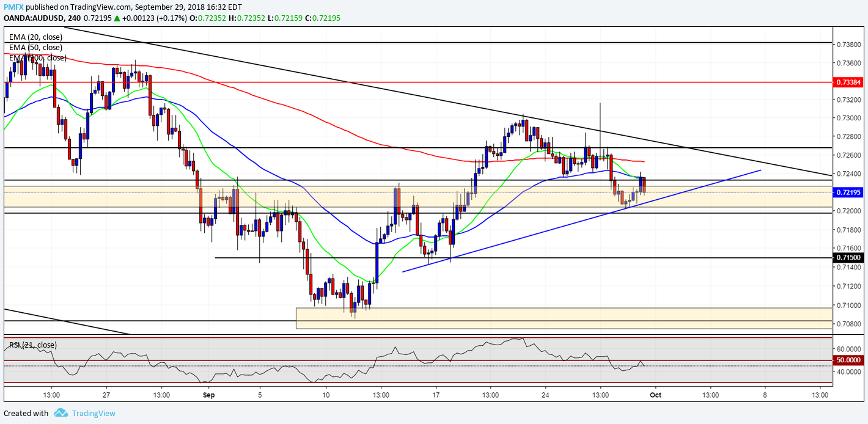
Task: Click the C:0.72195 close value
Action: [x=323, y=18]
